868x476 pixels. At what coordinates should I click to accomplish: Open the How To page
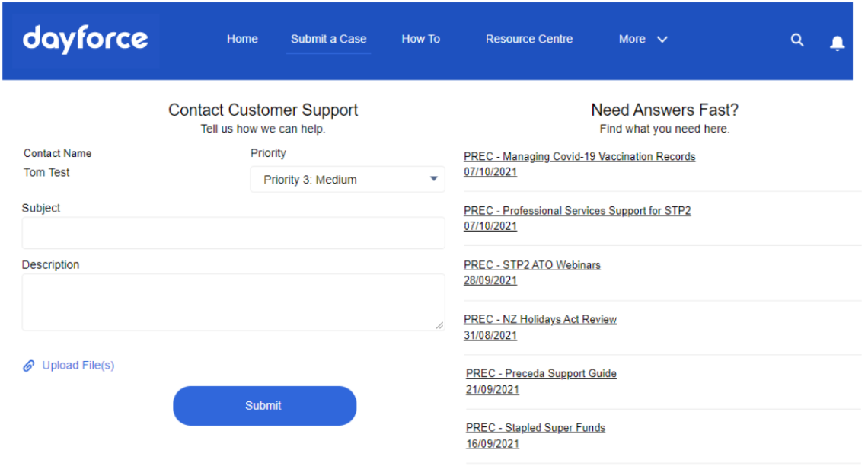[x=420, y=39]
